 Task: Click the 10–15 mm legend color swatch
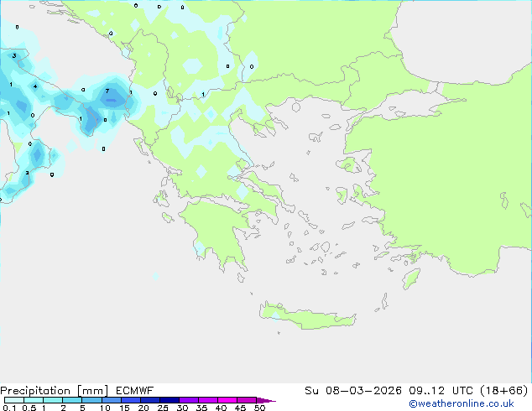click(x=111, y=400)
